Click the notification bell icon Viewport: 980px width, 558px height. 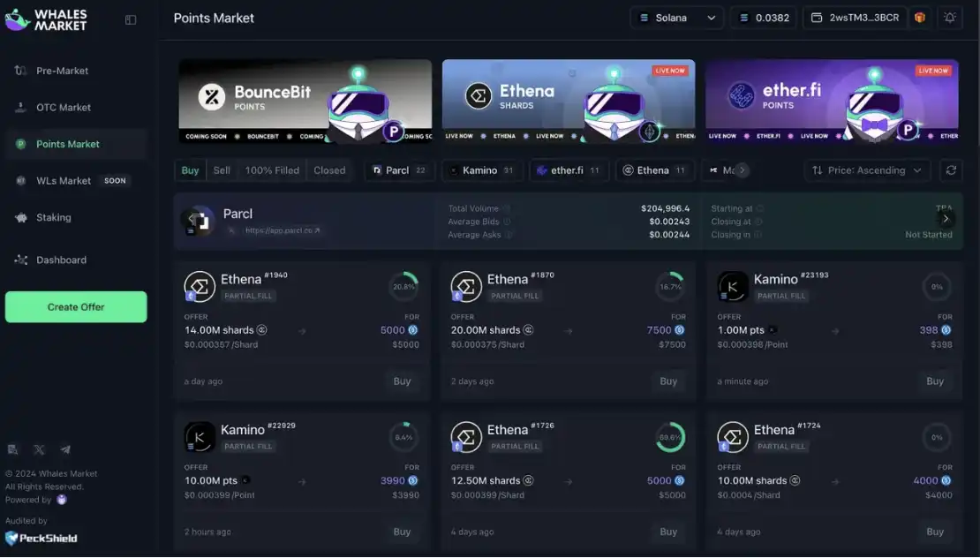950,18
